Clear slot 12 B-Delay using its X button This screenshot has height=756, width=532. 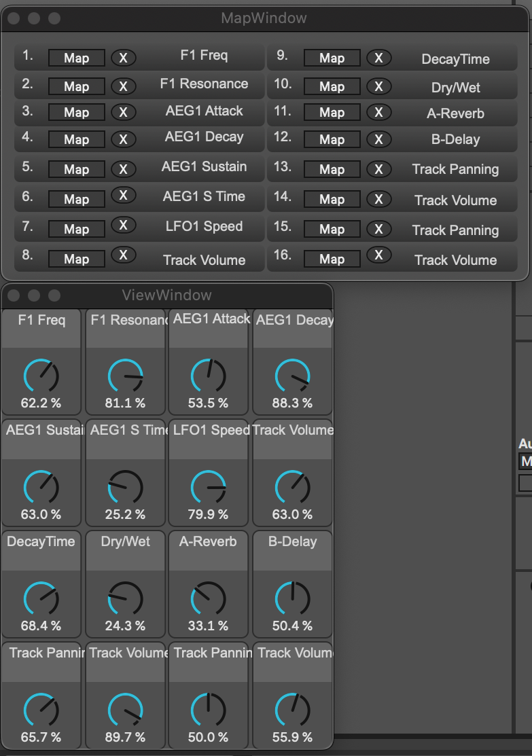point(378,139)
